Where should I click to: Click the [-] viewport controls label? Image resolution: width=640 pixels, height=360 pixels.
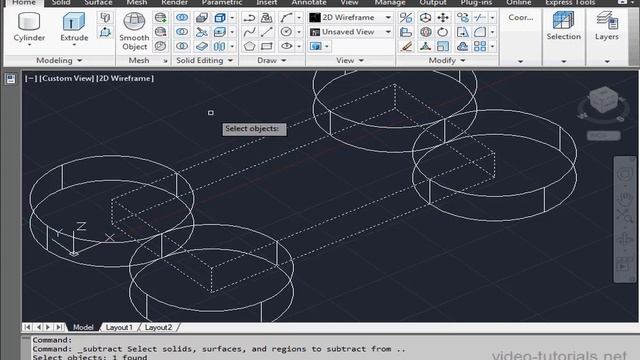click(x=31, y=78)
